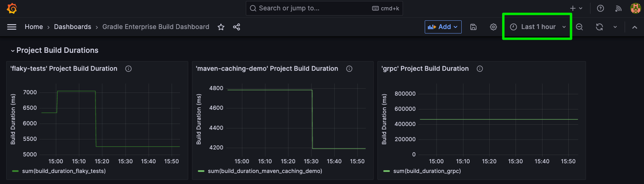Viewport: 644px width, 184px height.
Task: Open the news RSS feed icon
Action: click(618, 8)
